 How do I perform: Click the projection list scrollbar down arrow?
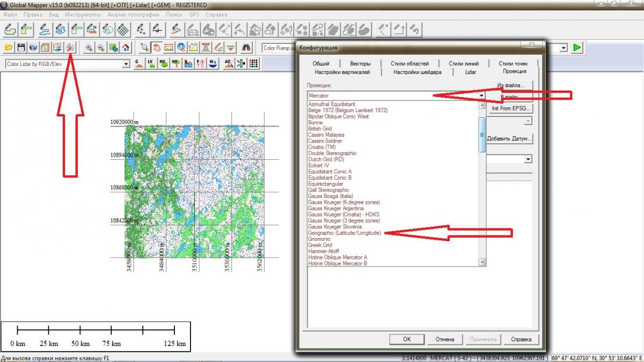point(482,262)
